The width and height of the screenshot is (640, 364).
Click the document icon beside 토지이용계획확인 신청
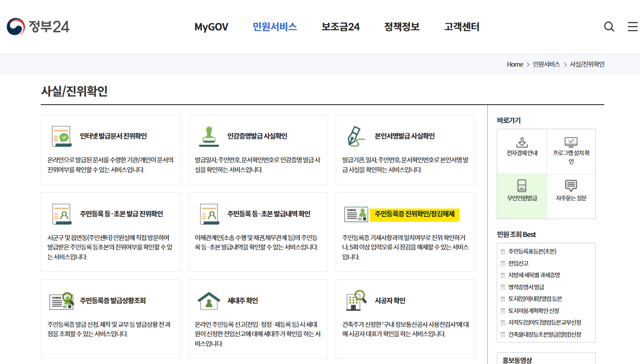coord(503,311)
